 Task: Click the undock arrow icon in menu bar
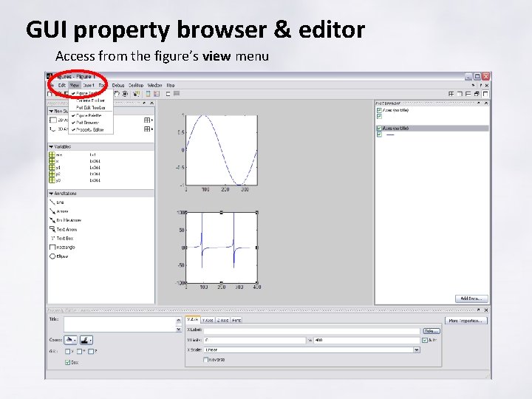[x=474, y=86]
